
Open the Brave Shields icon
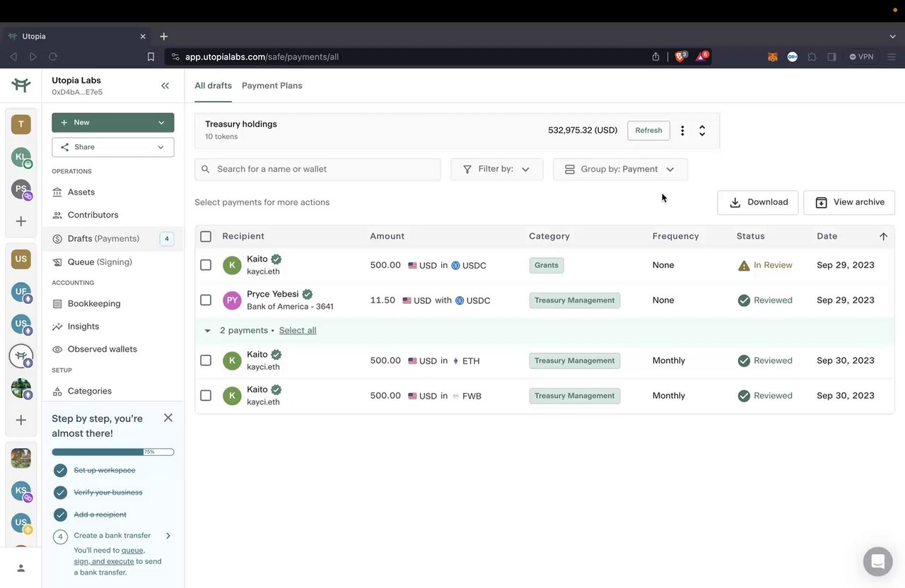point(680,57)
